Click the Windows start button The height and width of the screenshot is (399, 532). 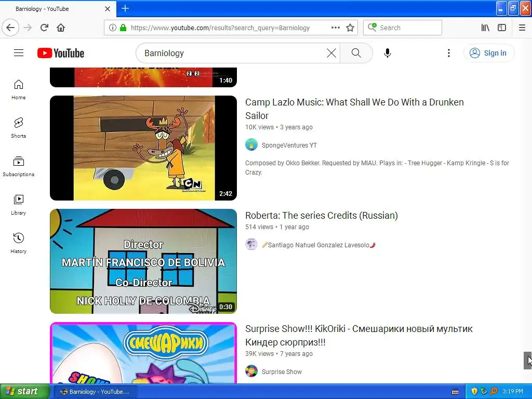[x=25, y=392]
